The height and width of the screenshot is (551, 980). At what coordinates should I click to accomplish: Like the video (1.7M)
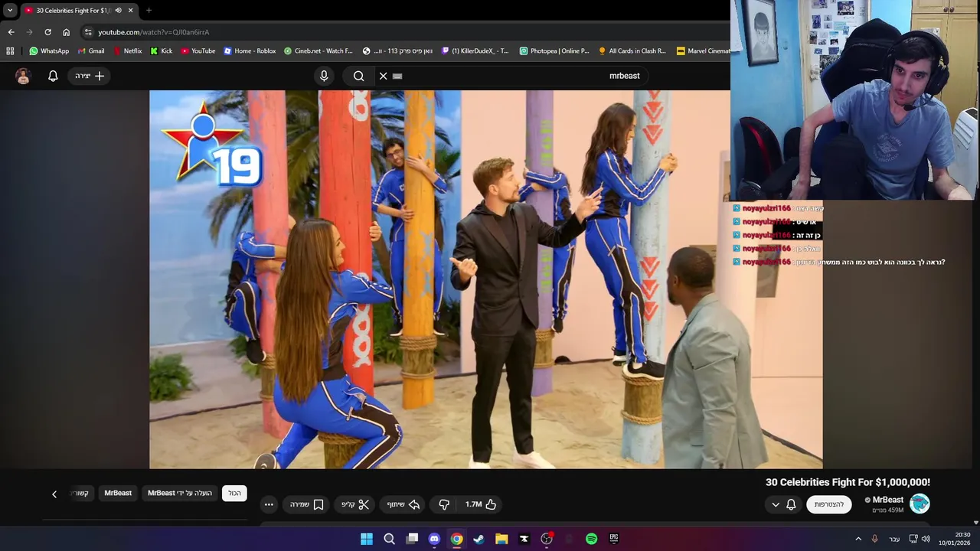481,504
